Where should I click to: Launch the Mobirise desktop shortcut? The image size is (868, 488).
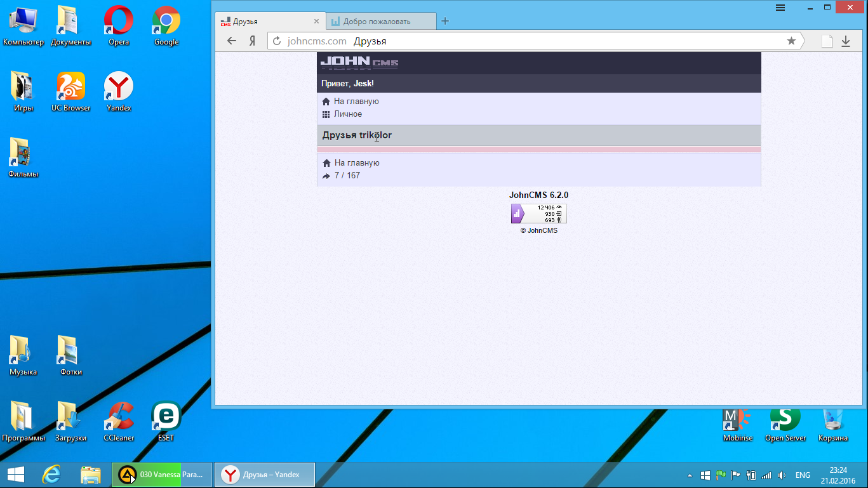(x=738, y=425)
